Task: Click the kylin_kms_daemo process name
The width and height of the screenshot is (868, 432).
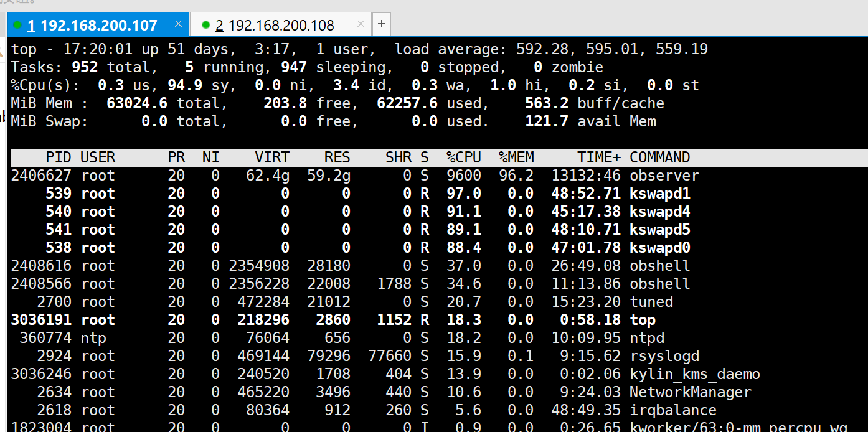Action: [694, 374]
